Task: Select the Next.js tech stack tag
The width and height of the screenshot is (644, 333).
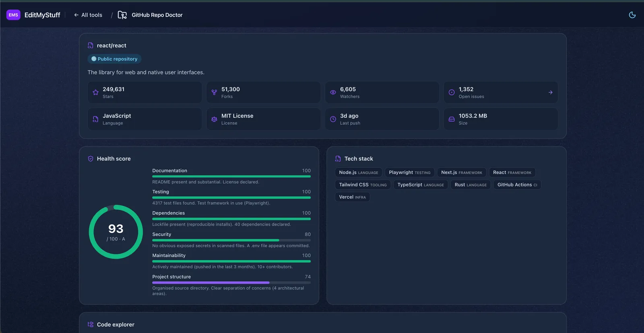Action: tap(462, 172)
